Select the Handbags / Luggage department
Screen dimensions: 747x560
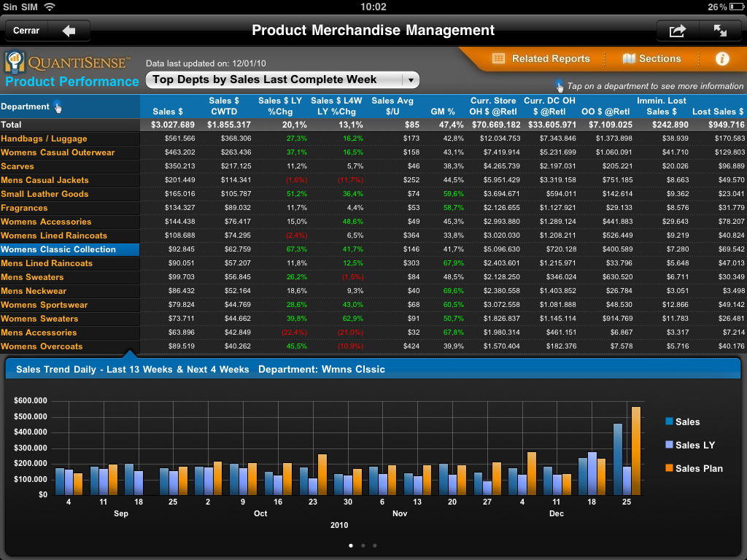click(x=44, y=139)
